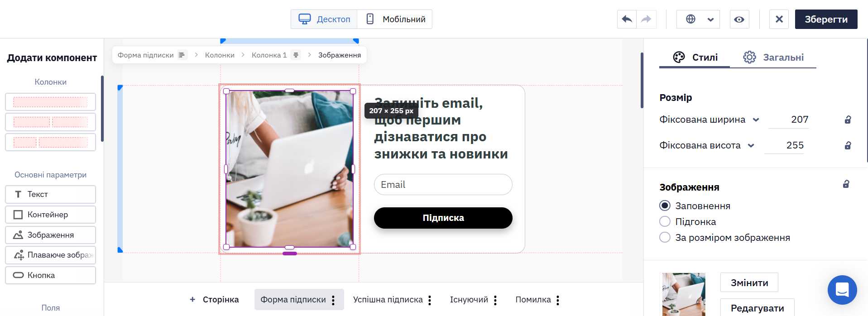Add a Зображення component
868x316 pixels.
click(50, 235)
